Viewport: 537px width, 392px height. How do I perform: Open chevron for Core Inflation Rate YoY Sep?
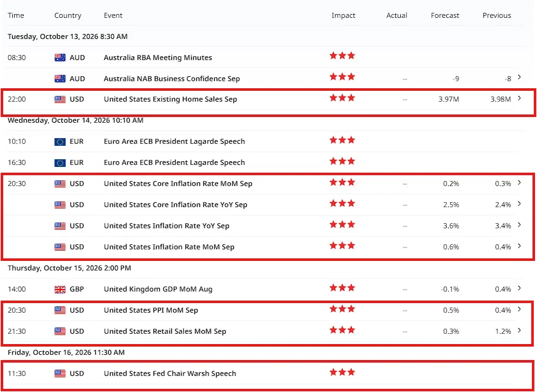click(520, 204)
